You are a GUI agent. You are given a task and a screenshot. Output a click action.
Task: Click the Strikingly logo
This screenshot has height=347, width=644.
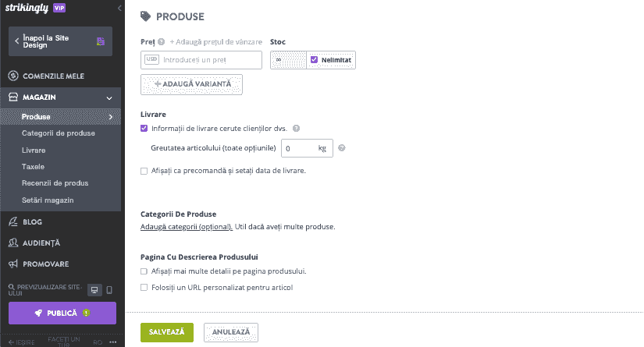pyautogui.click(x=27, y=8)
